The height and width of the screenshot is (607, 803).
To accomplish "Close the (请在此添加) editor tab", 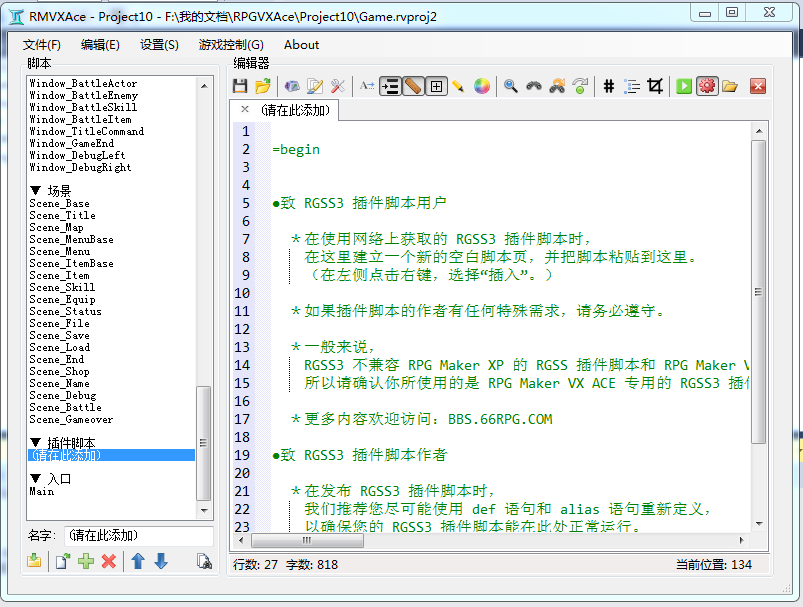I will 245,109.
